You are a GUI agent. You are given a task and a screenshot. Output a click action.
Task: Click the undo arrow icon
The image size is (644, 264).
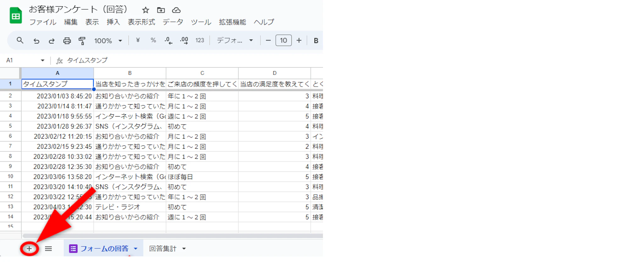36,41
